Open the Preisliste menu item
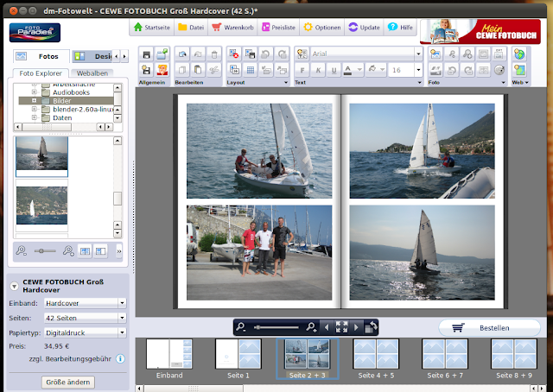Screen dimensions: 553x392 click(278, 27)
